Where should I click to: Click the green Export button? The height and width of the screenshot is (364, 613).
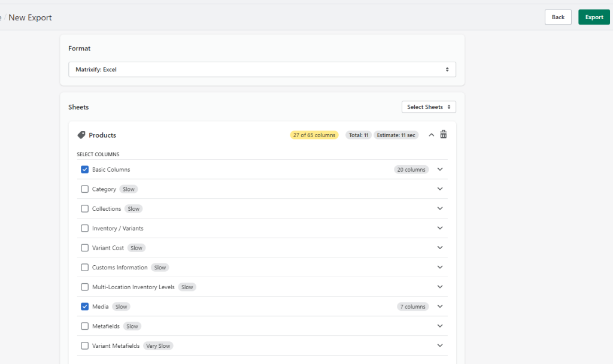594,17
